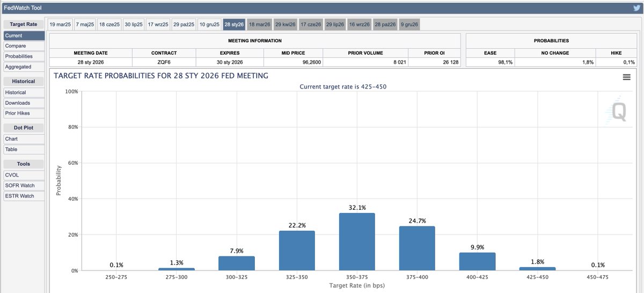Screen dimensions: 644x293
Task: Switch to the 9 gru26 meeting tab
Action: tap(409, 25)
